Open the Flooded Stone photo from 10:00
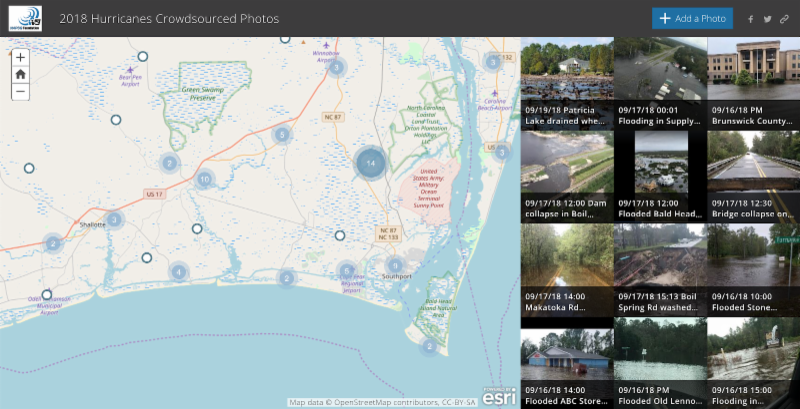The height and width of the screenshot is (409, 800). coord(754,270)
